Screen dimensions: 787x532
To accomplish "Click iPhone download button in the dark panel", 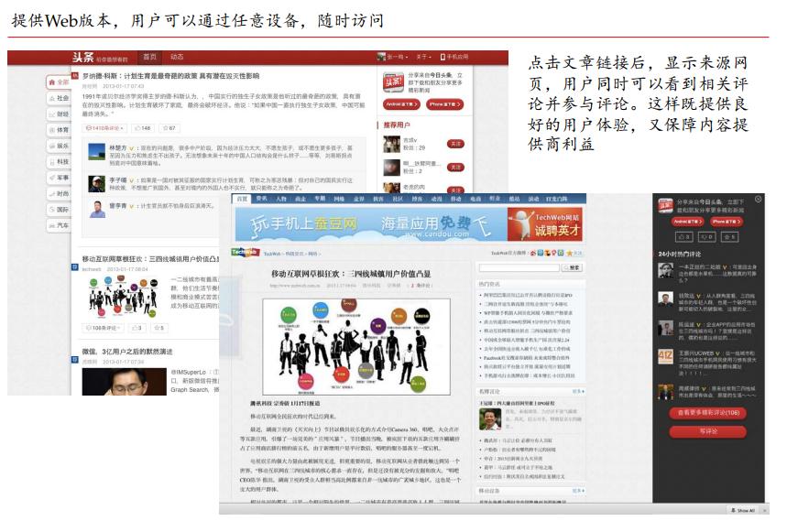I will 727,221.
